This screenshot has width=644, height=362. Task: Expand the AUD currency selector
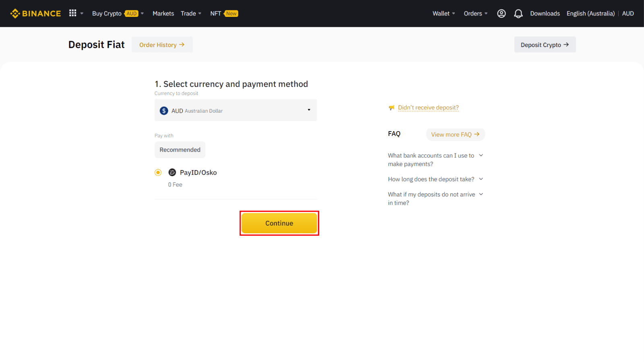pyautogui.click(x=309, y=109)
